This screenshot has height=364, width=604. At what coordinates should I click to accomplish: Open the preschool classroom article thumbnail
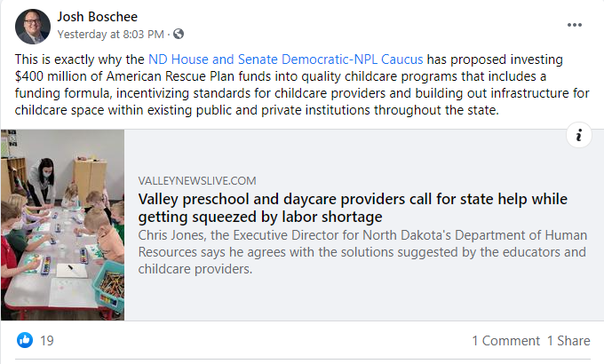coord(62,225)
